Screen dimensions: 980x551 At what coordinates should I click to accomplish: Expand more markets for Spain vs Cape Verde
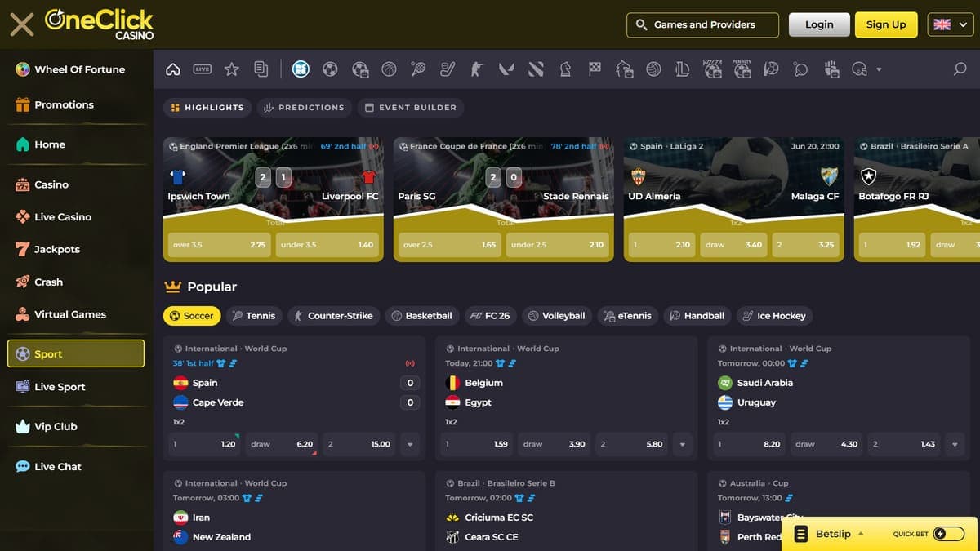410,445
